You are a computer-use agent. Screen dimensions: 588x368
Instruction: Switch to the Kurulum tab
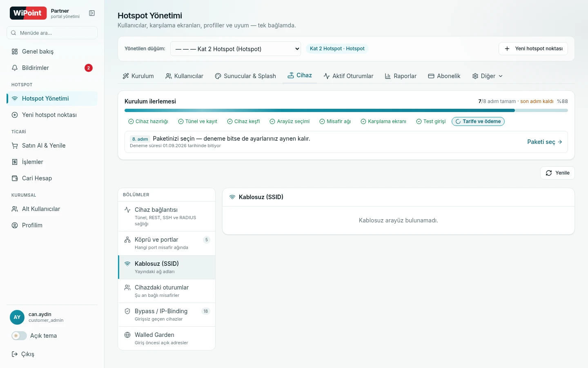(x=138, y=76)
